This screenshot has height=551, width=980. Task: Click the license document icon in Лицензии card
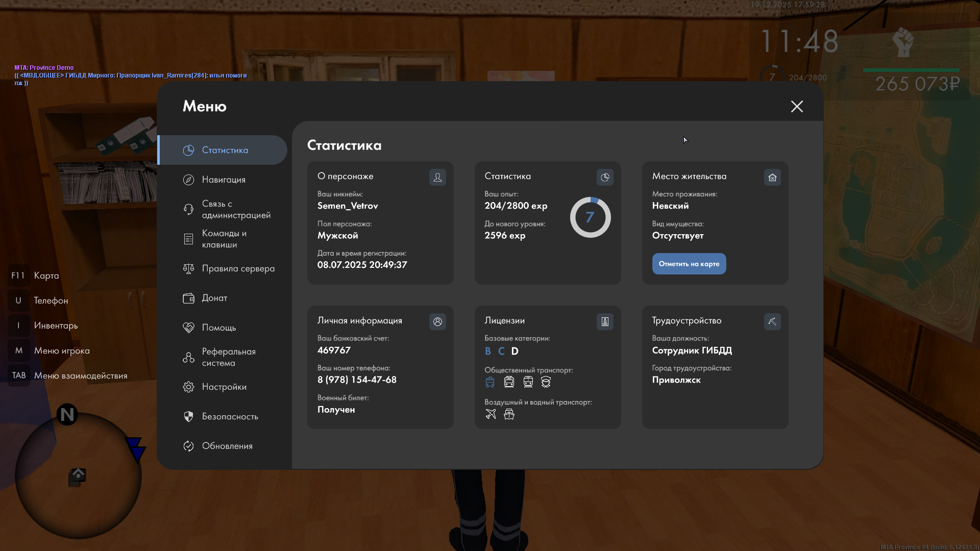coord(605,321)
